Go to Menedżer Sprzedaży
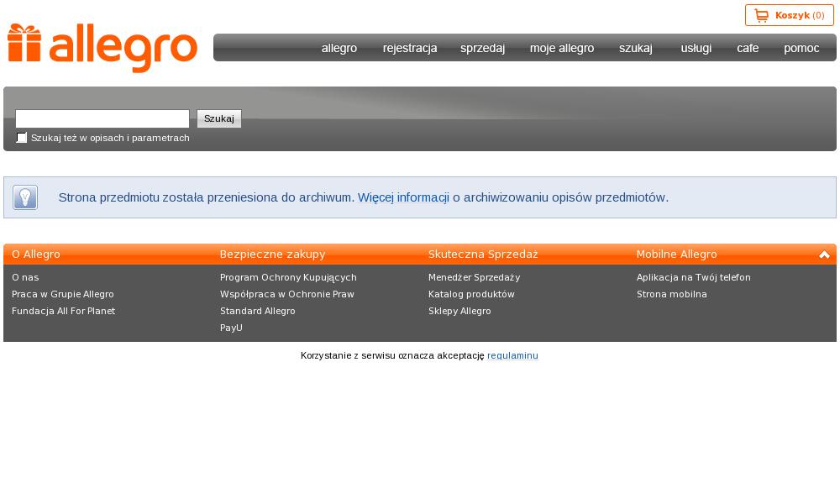 coord(474,277)
